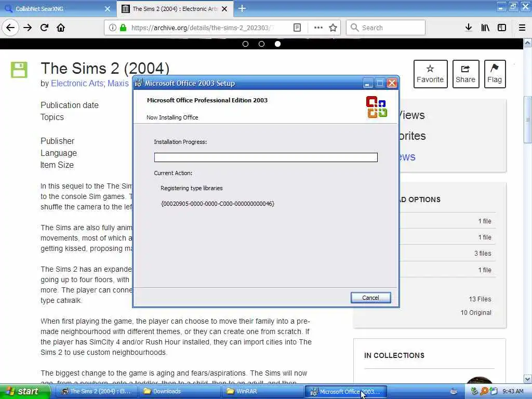Bookmark this page with the star icon
The image size is (532, 399).
point(333,28)
